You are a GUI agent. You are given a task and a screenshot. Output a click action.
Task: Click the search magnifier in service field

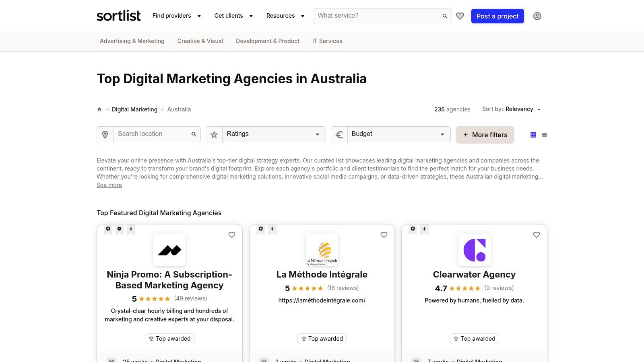[x=445, y=16]
